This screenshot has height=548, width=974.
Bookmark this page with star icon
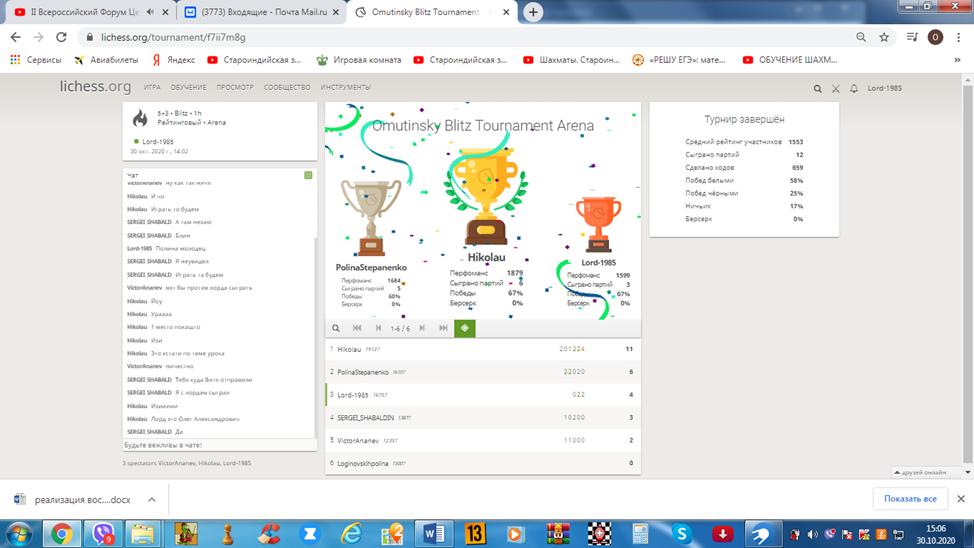click(884, 37)
